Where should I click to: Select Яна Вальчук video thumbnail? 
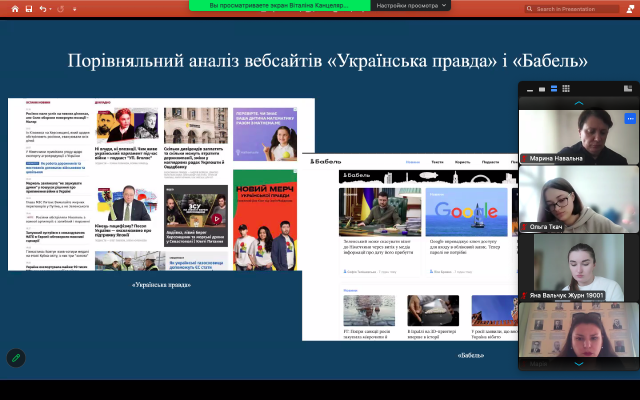coord(571,268)
